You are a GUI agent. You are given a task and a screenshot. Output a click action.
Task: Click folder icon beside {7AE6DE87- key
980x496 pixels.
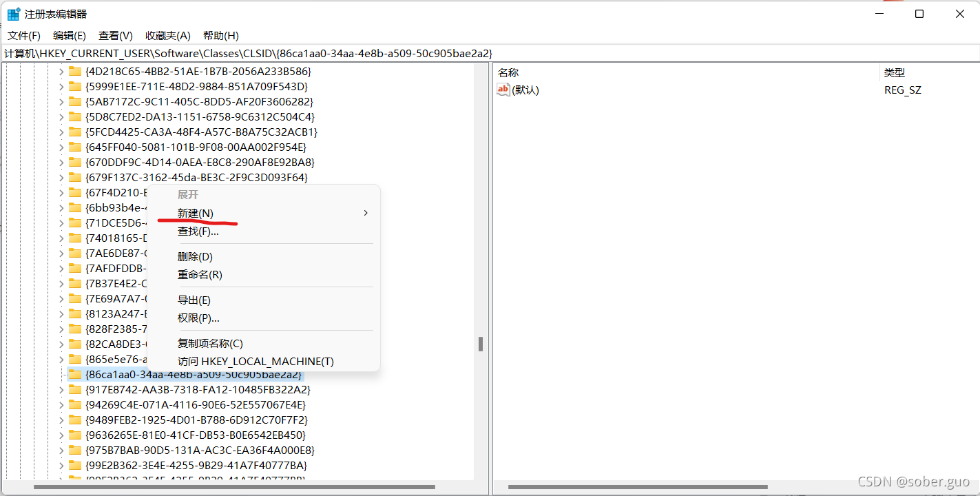click(75, 253)
